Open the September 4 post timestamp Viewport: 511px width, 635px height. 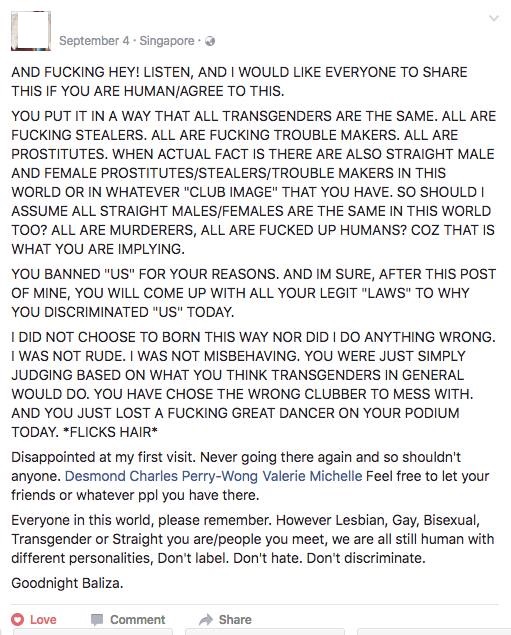point(94,41)
